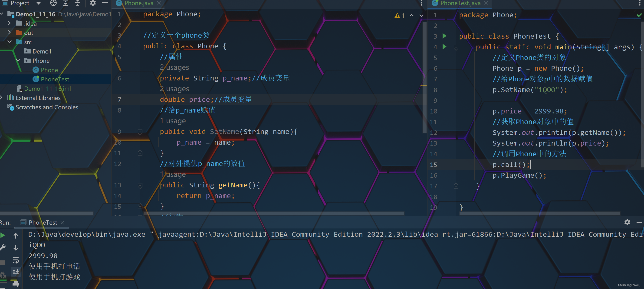
Task: Click the PhoneTest.java horizontal scrollbar
Action: (540, 213)
